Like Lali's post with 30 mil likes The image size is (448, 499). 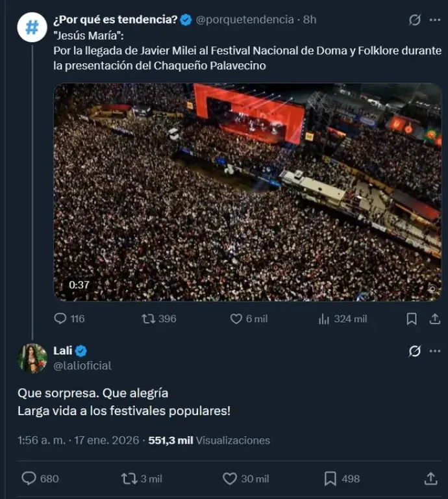[230, 478]
